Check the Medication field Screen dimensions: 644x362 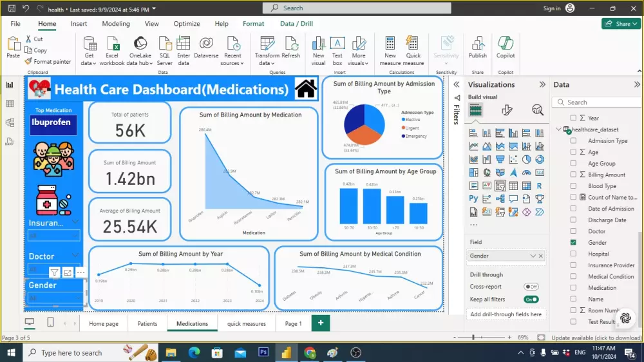point(573,288)
